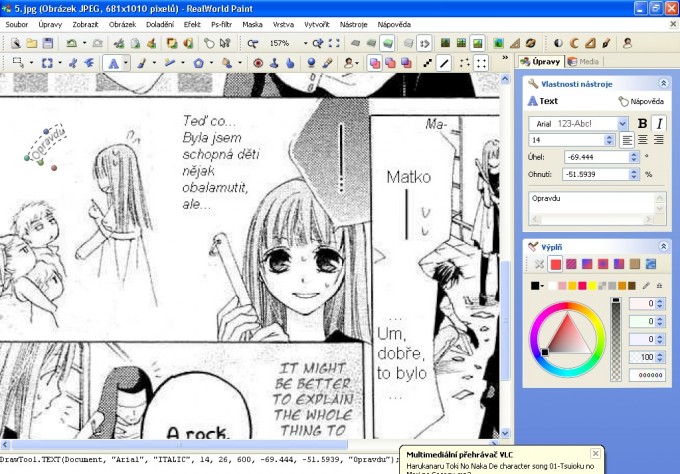Select the Text tool (letter A)
The height and width of the screenshot is (474, 680).
(113, 64)
